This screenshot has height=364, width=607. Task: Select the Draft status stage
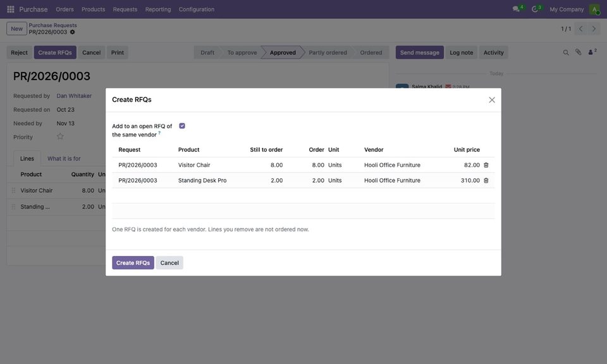pyautogui.click(x=207, y=52)
